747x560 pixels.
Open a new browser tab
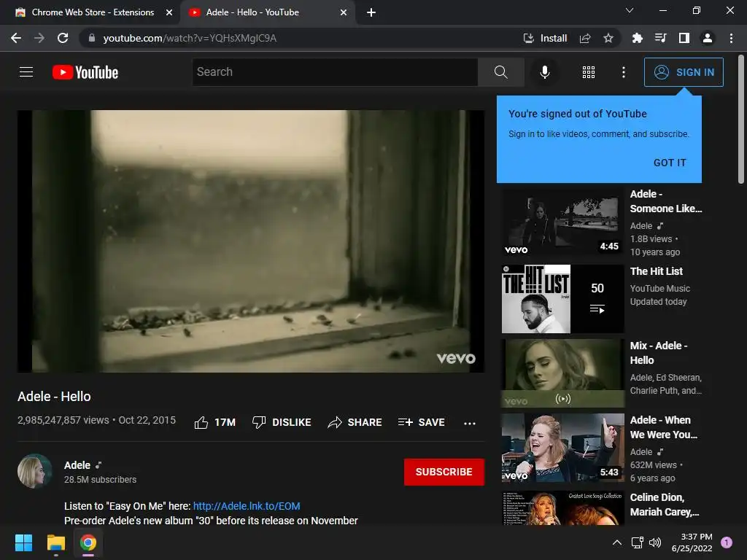click(371, 12)
